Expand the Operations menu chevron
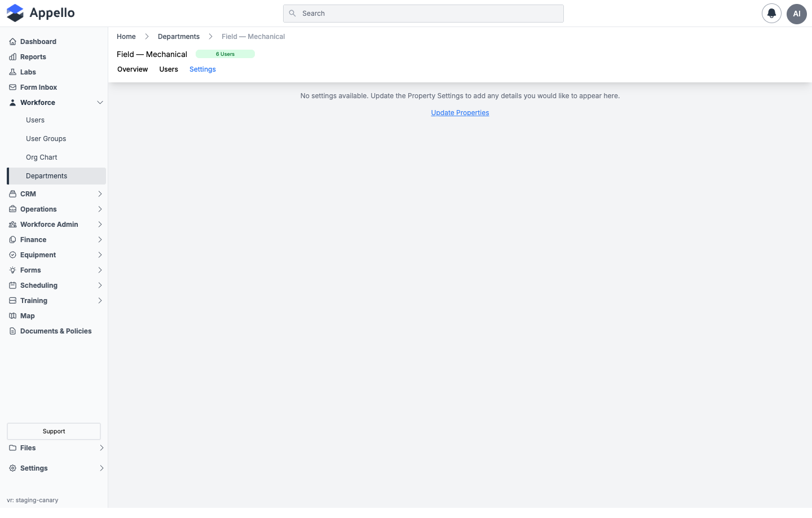The height and width of the screenshot is (518, 812). click(100, 209)
